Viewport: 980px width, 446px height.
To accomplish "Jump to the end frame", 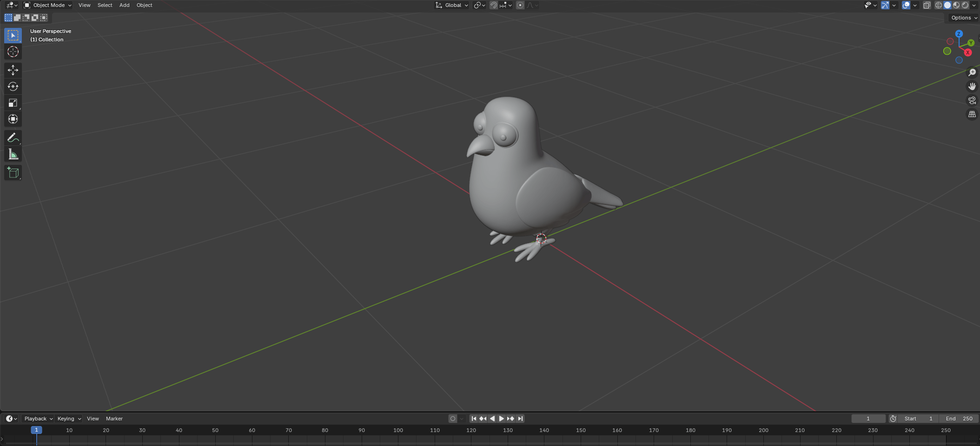I will point(520,419).
